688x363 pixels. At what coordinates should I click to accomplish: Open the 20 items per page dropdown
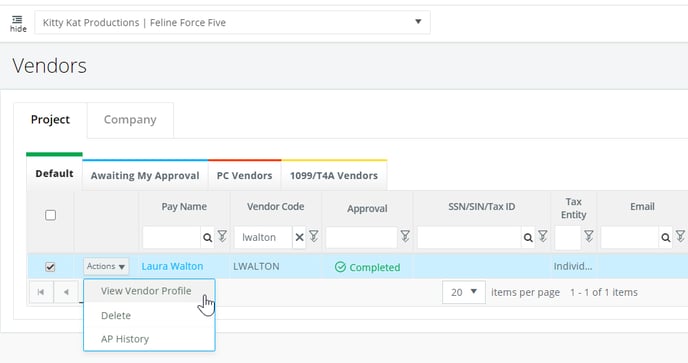point(464,292)
